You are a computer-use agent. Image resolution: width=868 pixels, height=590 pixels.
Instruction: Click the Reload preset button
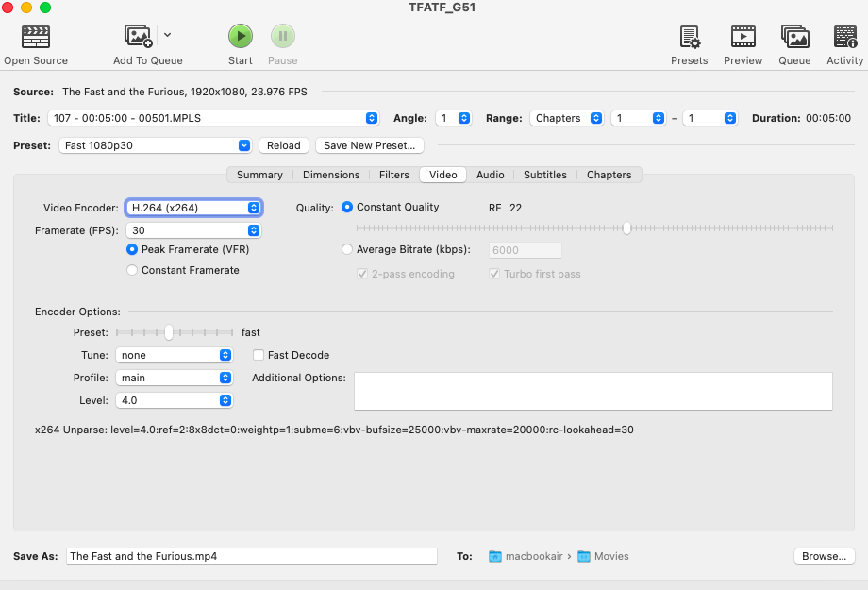pyautogui.click(x=283, y=145)
